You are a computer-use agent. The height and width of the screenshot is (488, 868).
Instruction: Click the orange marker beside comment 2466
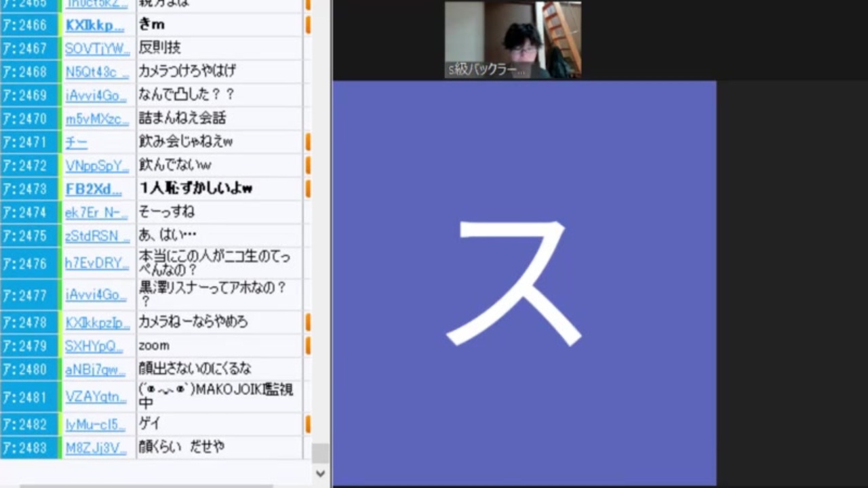coord(309,24)
